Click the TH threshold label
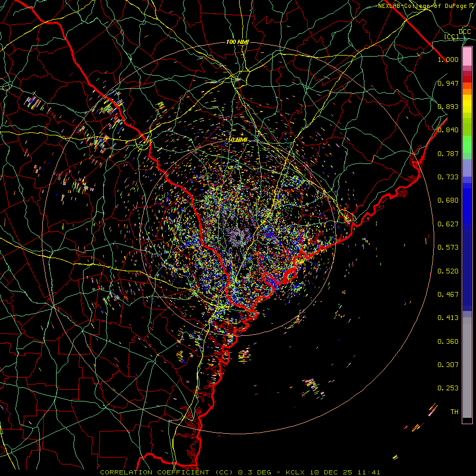The image size is (476, 476). pyautogui.click(x=454, y=412)
